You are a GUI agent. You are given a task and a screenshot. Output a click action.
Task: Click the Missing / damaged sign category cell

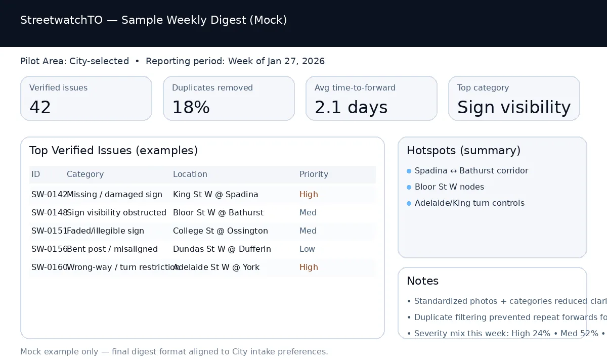click(115, 194)
